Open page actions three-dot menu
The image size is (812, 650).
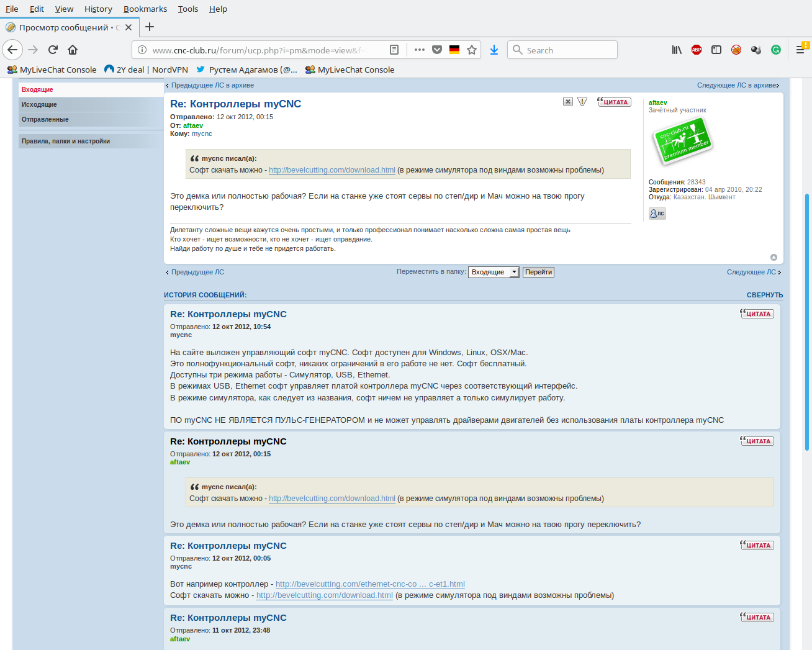click(x=420, y=50)
